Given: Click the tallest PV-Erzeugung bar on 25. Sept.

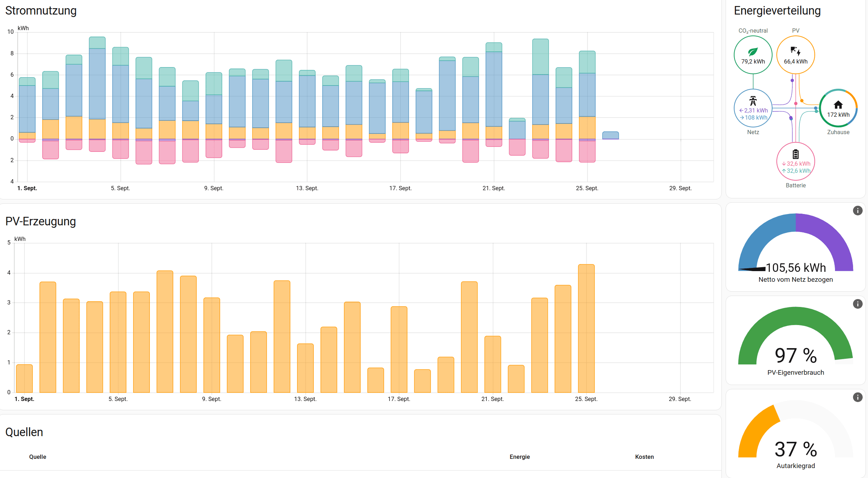Looking at the screenshot, I should point(586,328).
